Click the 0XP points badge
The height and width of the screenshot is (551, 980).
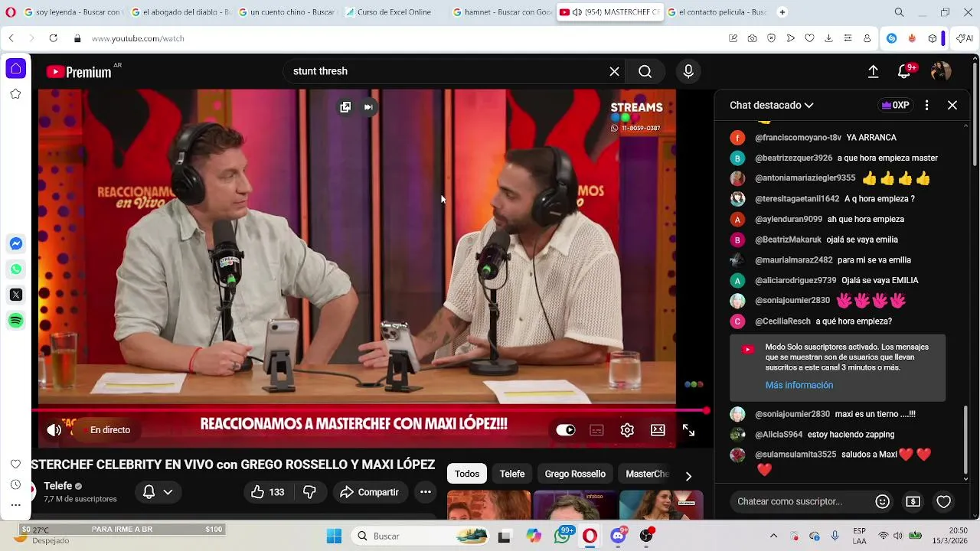pyautogui.click(x=895, y=106)
